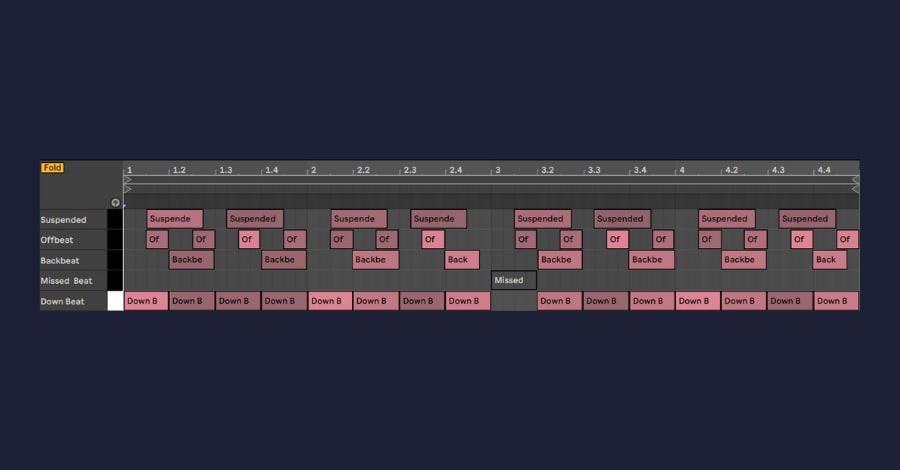Select the Suspended note starting at beat 3.3
Viewport: 900px width, 470px height.
pyautogui.click(x=622, y=219)
